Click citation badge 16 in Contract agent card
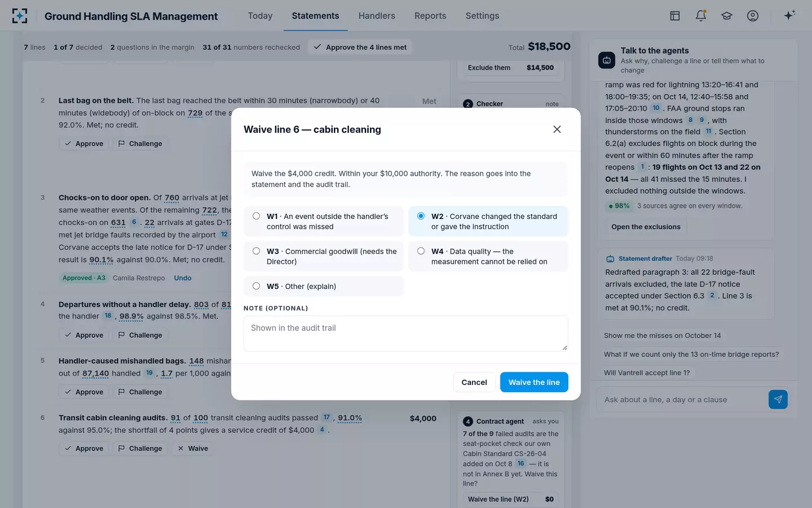This screenshot has height=508, width=812. [x=521, y=463]
